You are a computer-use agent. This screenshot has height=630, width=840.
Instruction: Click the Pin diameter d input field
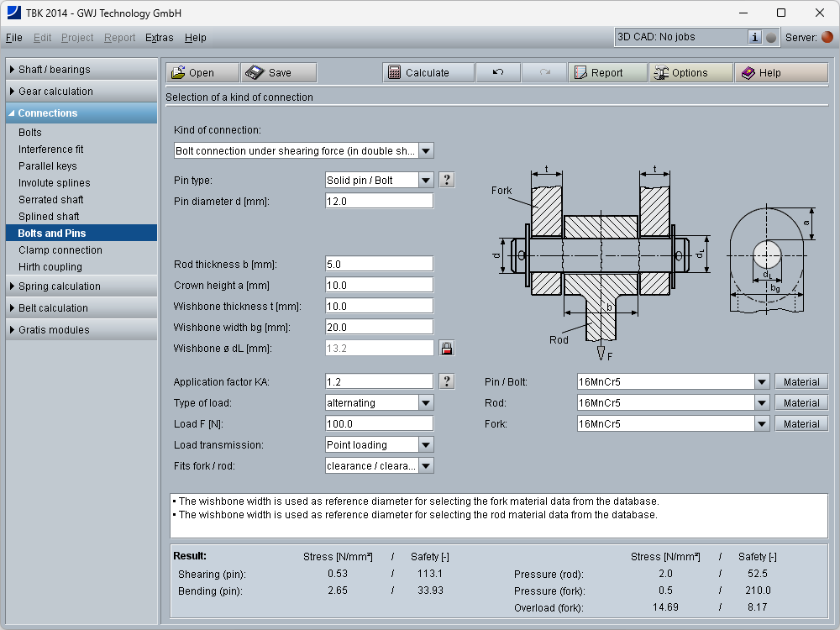tap(379, 202)
